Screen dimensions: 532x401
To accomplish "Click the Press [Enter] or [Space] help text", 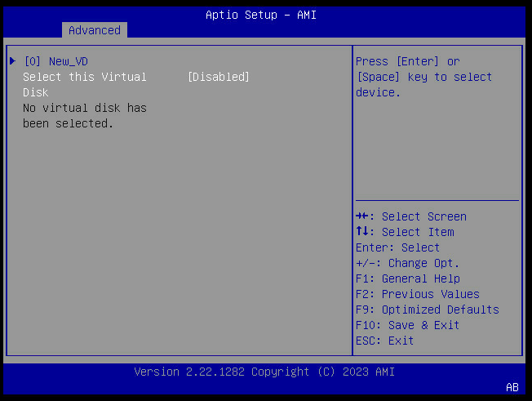I will point(423,77).
